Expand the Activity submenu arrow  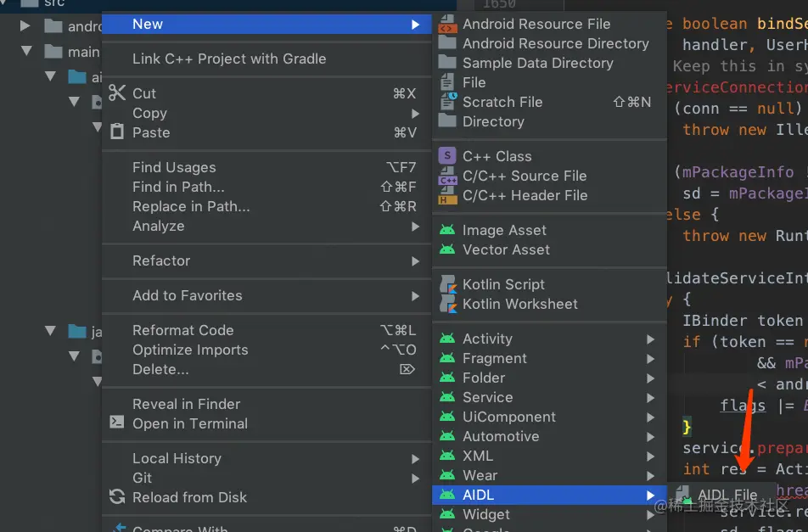(x=651, y=339)
